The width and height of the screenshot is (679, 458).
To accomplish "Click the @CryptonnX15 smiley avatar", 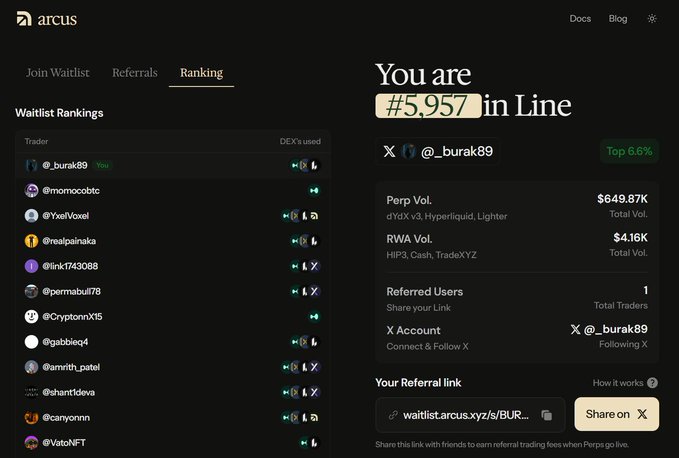I will click(x=31, y=316).
